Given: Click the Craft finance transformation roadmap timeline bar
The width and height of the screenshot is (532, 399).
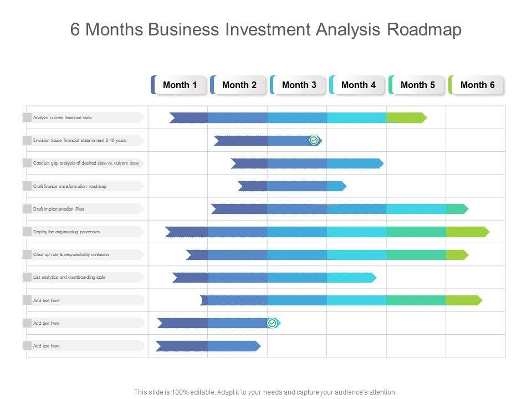Looking at the screenshot, I should (292, 186).
